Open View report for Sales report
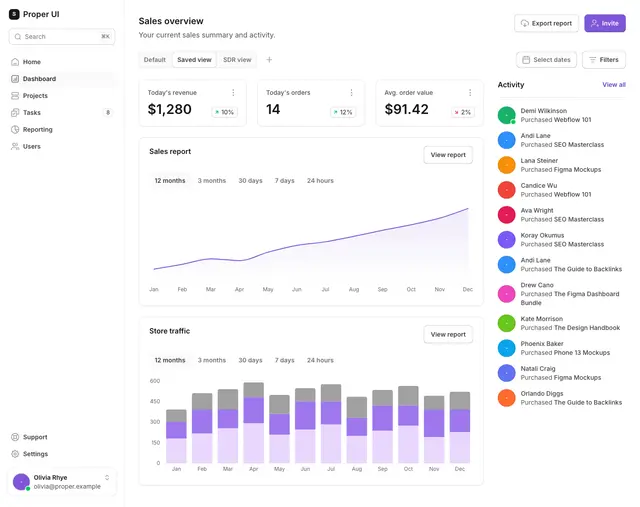 (448, 155)
